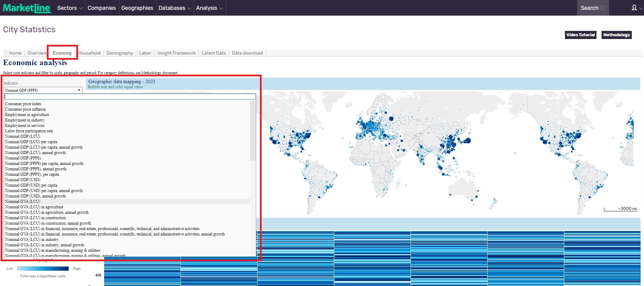Switch to the Household tab
This screenshot has width=644, height=286.
point(89,53)
